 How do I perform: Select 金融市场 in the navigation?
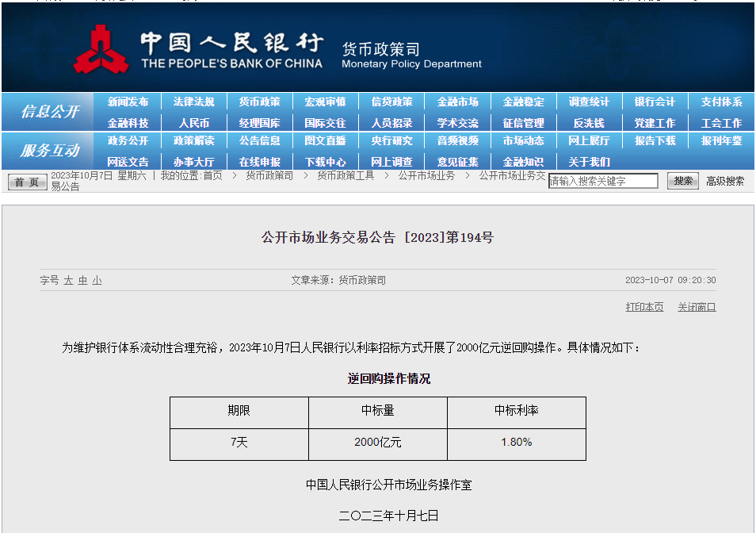pyautogui.click(x=458, y=102)
